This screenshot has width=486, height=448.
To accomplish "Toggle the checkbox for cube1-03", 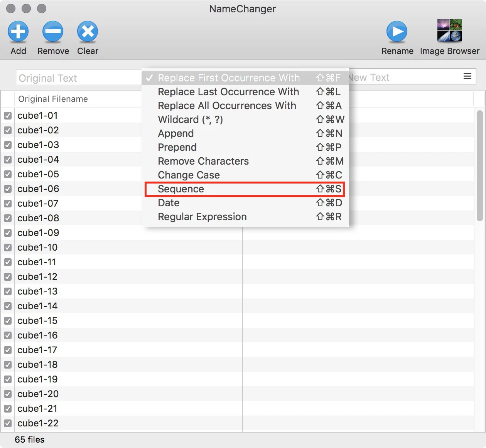I will pyautogui.click(x=8, y=145).
